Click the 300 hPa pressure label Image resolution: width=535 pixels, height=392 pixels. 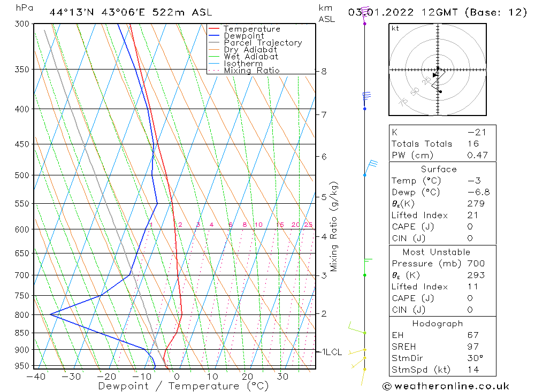coord(22,24)
